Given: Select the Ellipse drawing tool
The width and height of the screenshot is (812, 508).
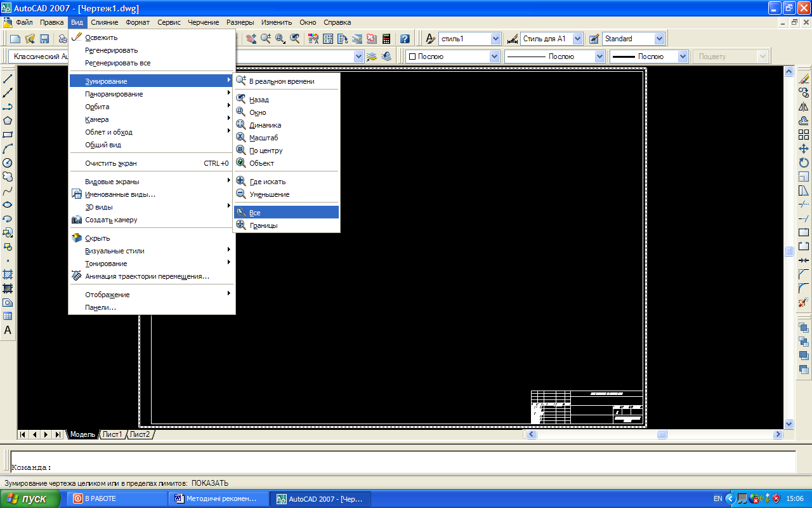Looking at the screenshot, I should click(8, 204).
